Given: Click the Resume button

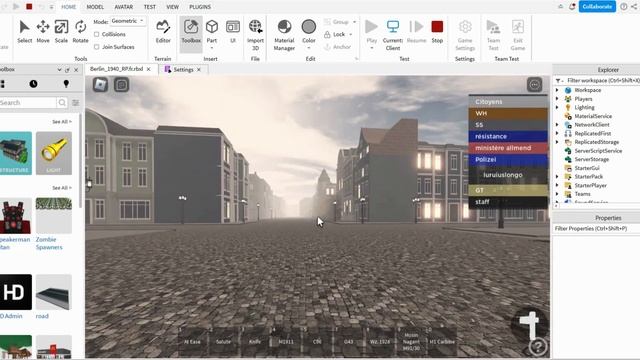Looking at the screenshot, I should pos(416,31).
